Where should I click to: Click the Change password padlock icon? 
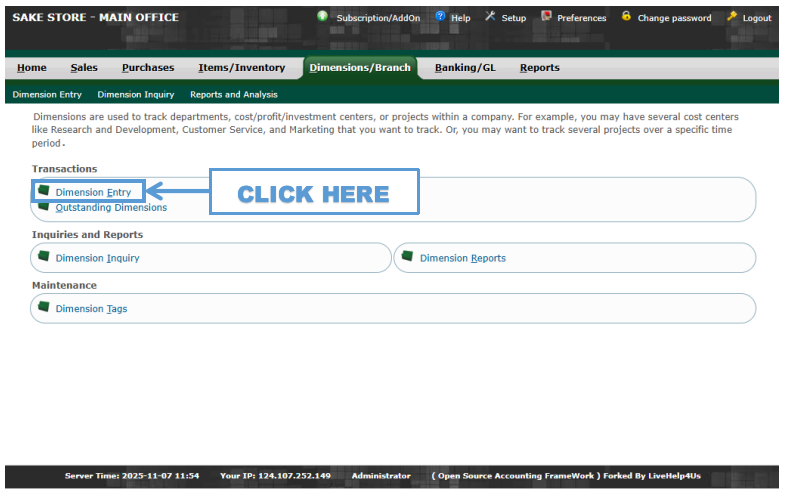(x=626, y=16)
